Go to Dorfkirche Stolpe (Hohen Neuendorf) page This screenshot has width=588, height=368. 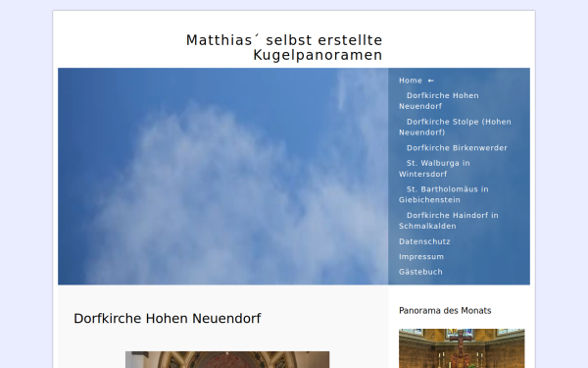pyautogui.click(x=455, y=127)
